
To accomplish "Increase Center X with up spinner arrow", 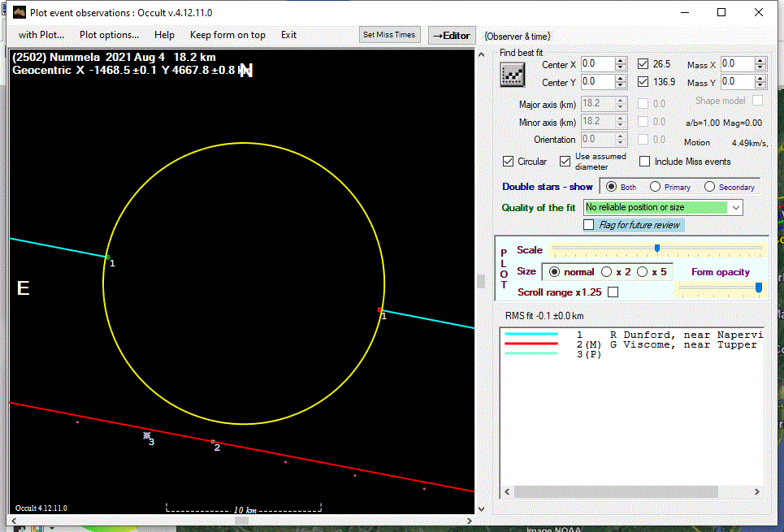I will coord(621,61).
